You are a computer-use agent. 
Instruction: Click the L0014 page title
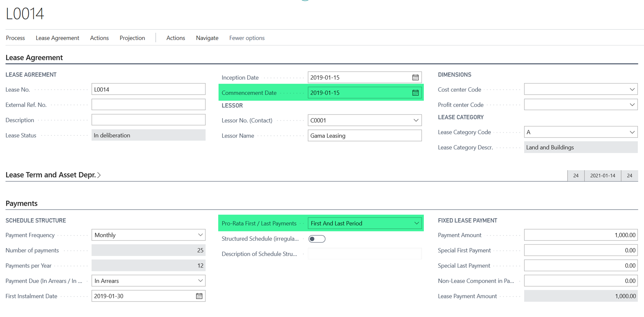coord(25,14)
